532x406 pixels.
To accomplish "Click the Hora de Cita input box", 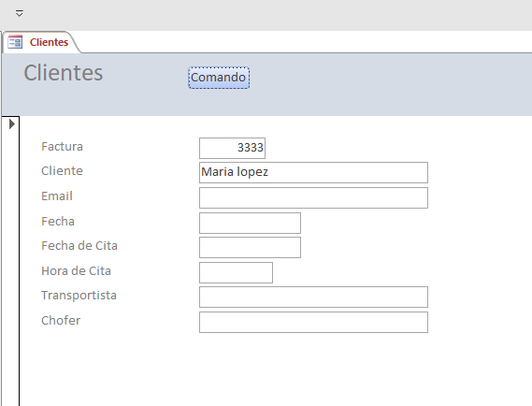I will click(237, 272).
